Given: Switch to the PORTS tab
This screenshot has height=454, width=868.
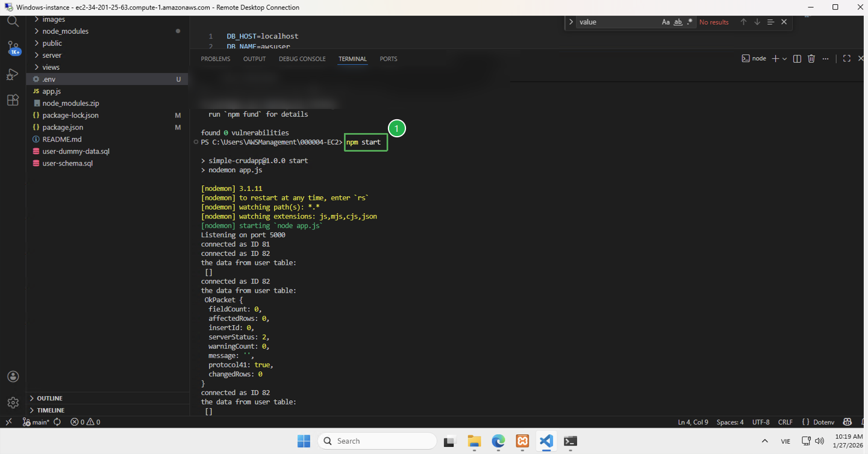Looking at the screenshot, I should click(x=388, y=58).
